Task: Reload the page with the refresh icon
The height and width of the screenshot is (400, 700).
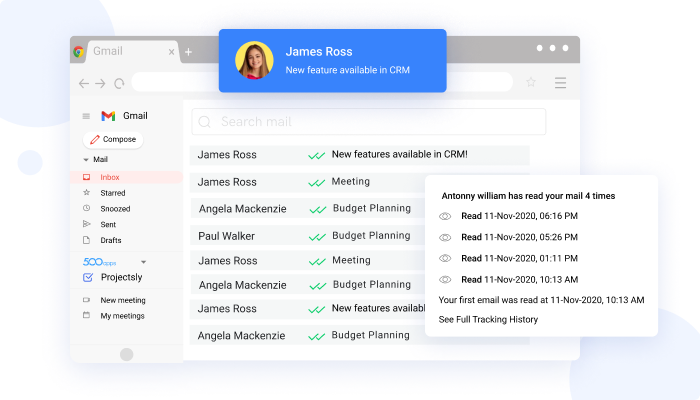Action: pos(119,83)
